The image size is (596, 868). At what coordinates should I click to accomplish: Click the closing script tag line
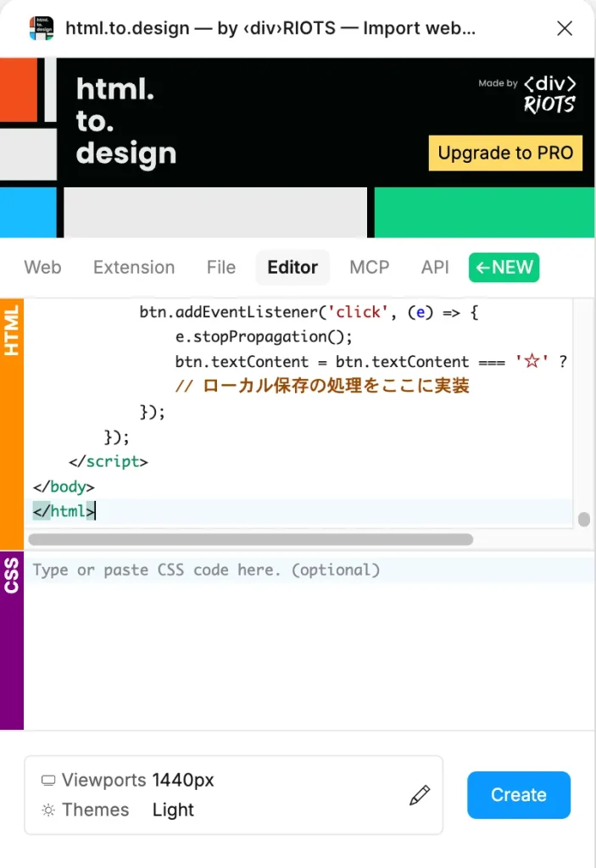click(109, 462)
